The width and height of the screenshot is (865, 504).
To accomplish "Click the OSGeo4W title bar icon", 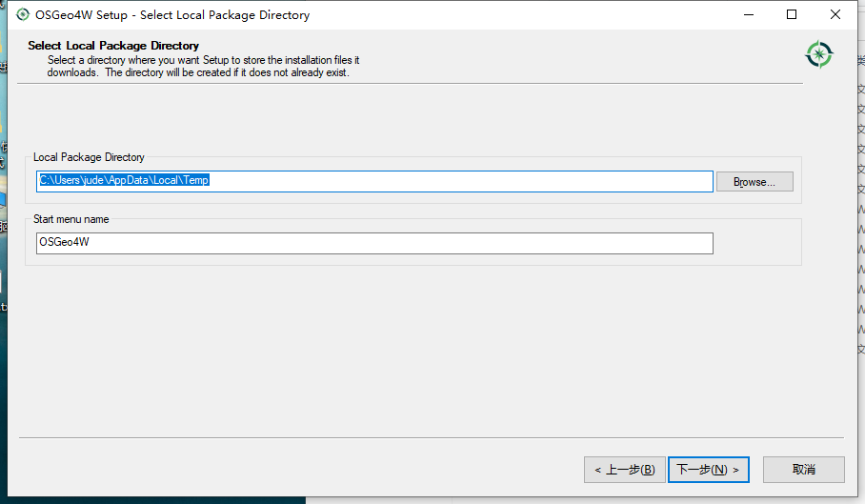I will 23,15.
